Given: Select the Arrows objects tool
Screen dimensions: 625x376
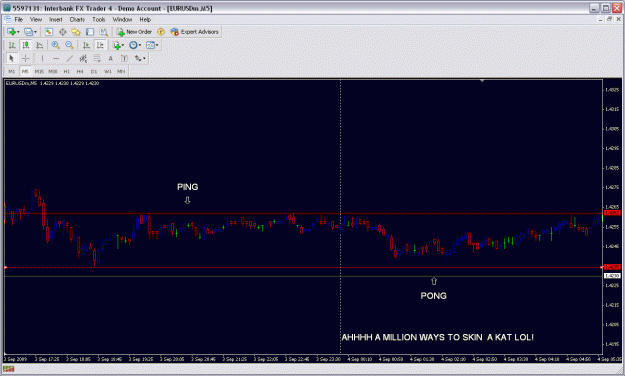Looking at the screenshot, I should [138, 59].
